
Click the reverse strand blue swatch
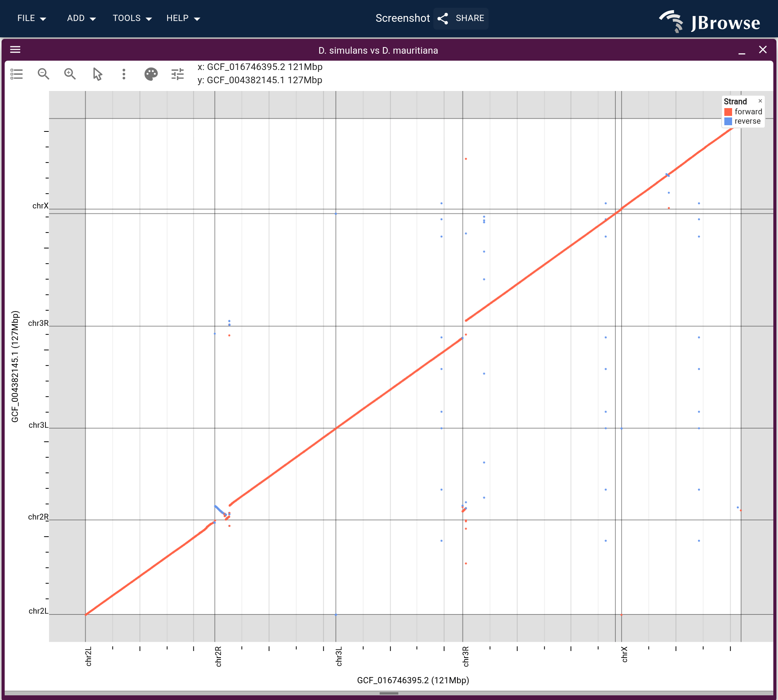coord(728,121)
